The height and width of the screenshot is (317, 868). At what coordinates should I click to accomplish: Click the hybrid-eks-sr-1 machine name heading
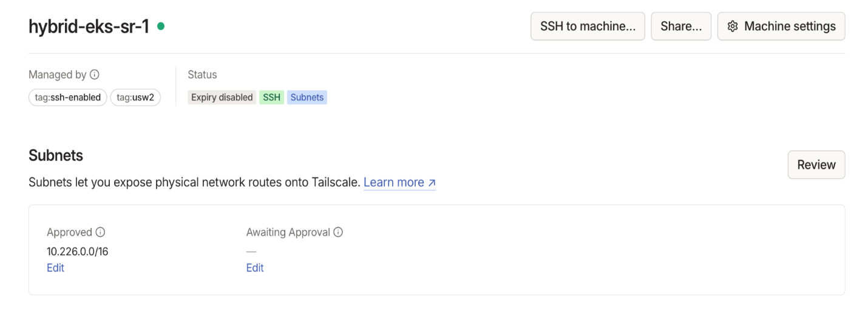coord(89,26)
